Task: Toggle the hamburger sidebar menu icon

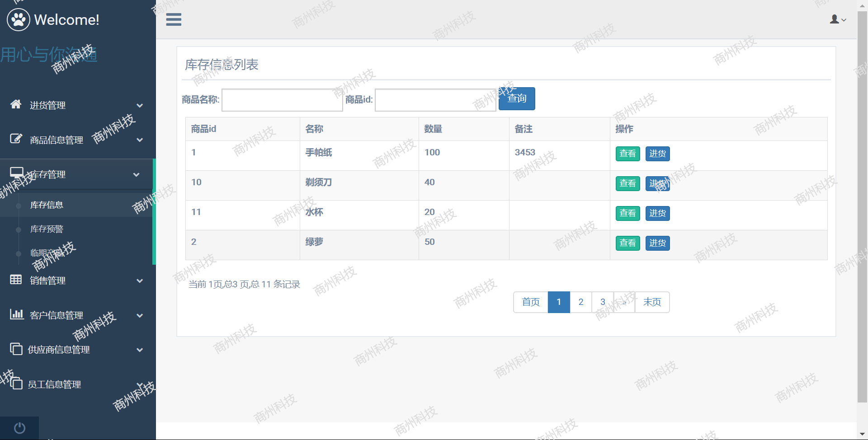Action: 174,19
